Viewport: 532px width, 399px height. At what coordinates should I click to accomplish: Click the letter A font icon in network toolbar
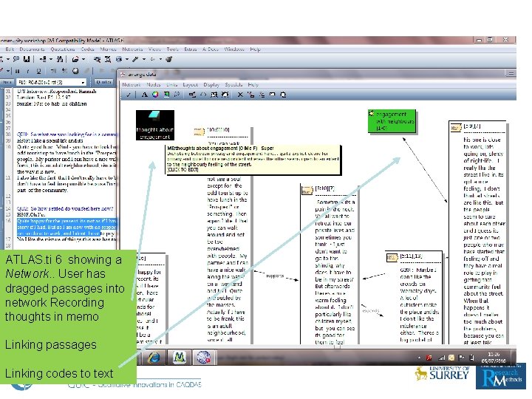(x=144, y=95)
